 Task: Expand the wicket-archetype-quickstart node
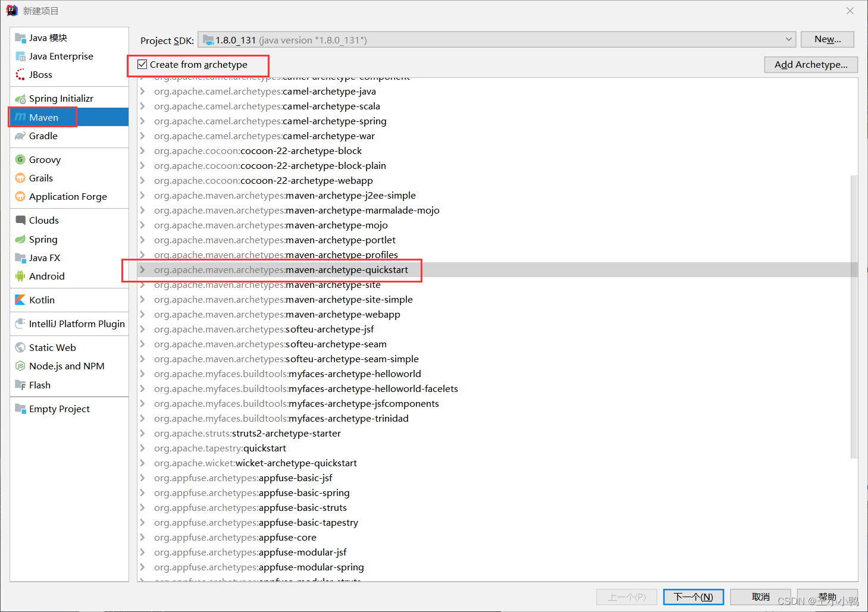click(143, 463)
